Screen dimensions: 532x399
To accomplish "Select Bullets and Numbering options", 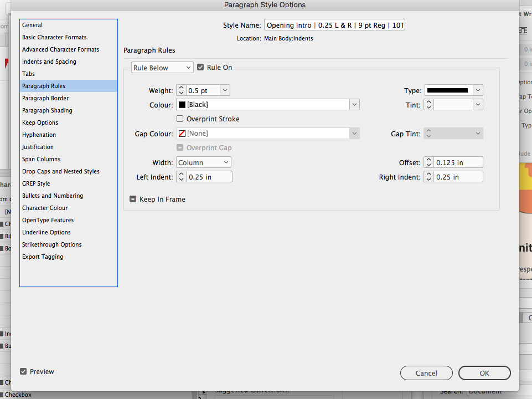I will [53, 196].
